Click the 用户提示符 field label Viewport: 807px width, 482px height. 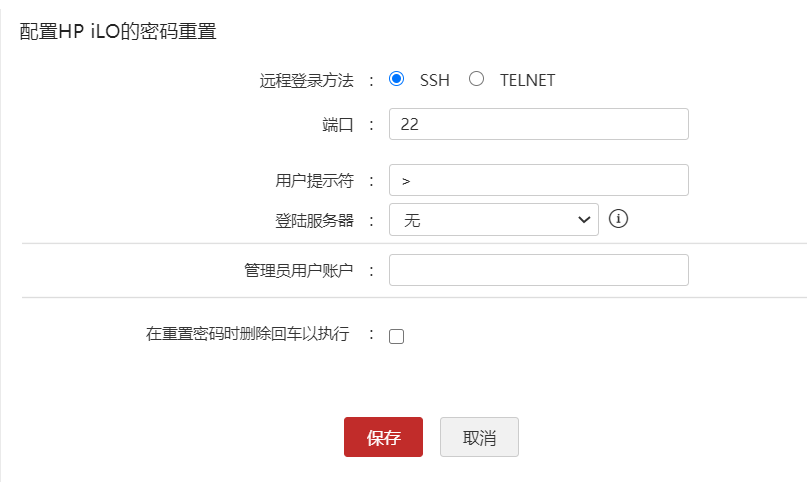(314, 181)
